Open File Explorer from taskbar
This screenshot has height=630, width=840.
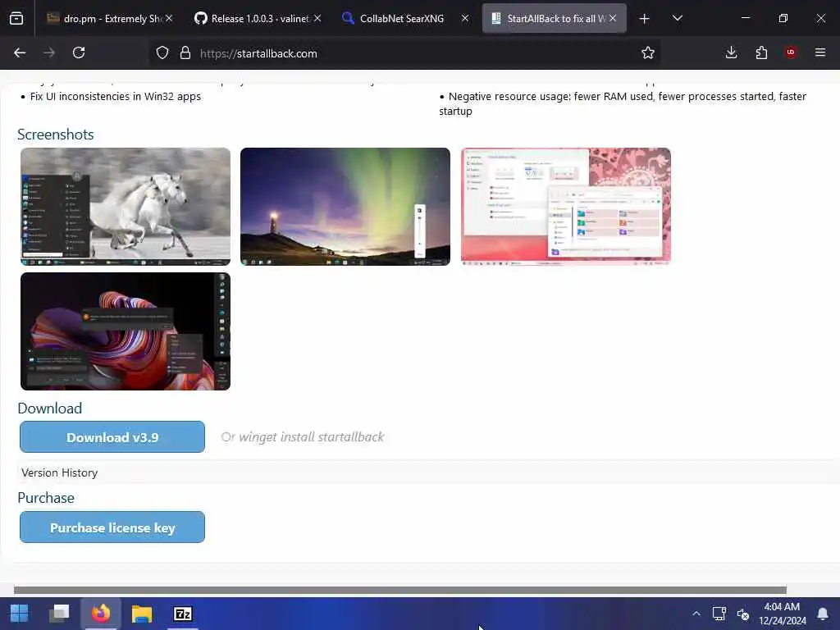[142, 614]
